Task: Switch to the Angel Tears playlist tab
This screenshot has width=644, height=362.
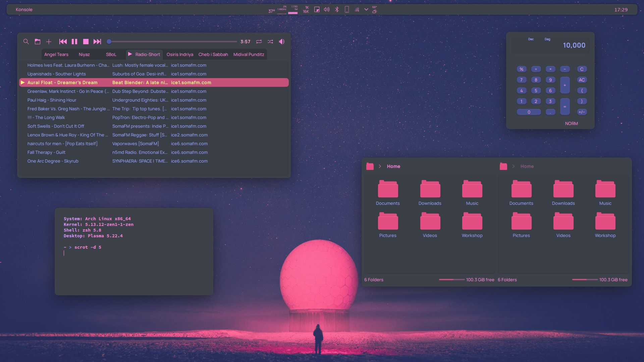Action: [56, 54]
